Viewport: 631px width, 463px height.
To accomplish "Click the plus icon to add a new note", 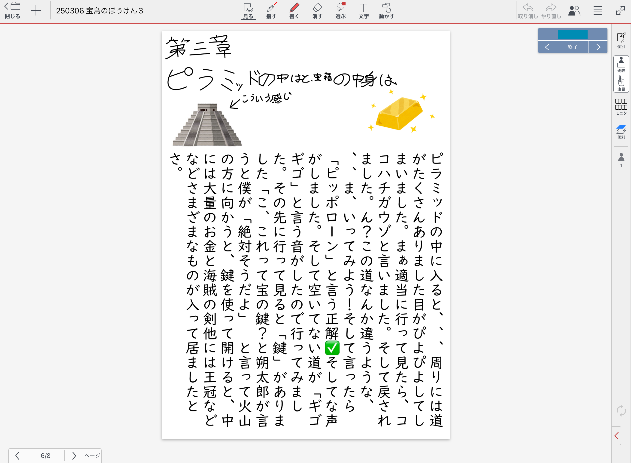I will point(37,10).
